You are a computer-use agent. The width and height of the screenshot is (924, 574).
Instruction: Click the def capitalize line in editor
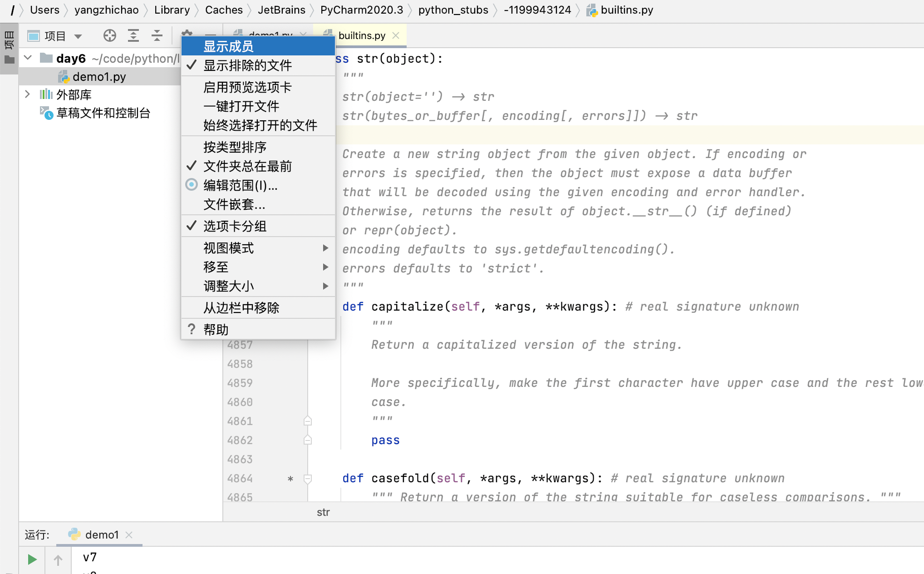570,307
